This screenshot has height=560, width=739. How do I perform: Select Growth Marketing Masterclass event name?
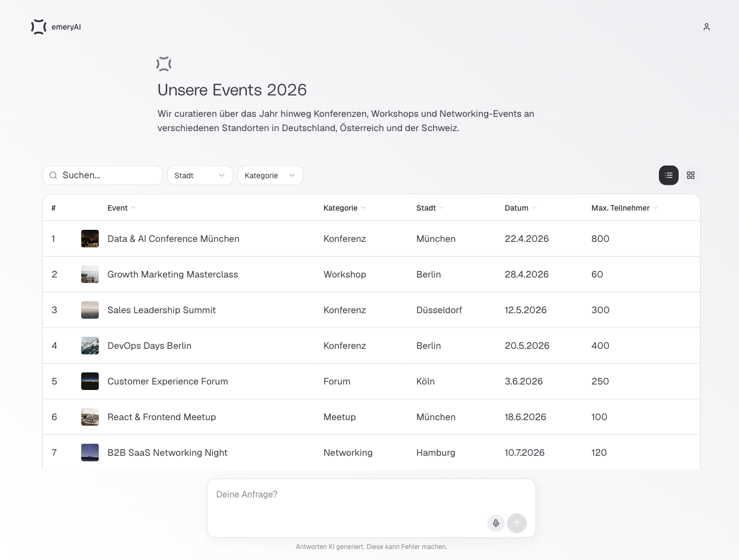[173, 274]
